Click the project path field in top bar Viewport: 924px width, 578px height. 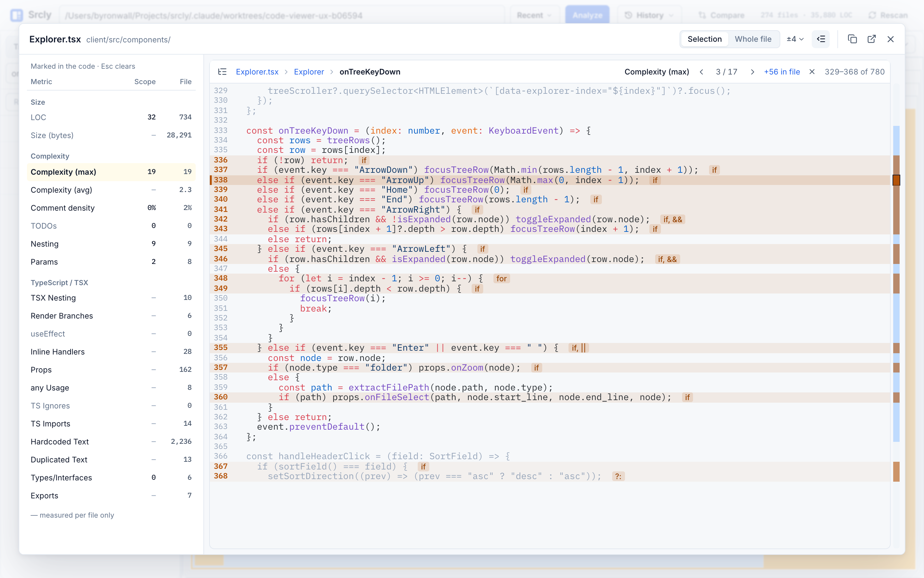click(x=282, y=15)
